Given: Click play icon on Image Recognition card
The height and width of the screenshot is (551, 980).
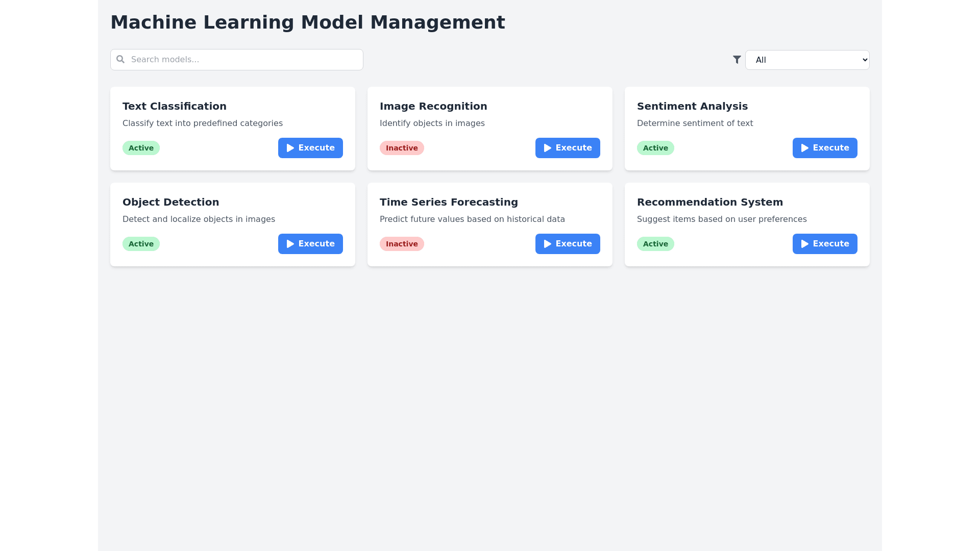Looking at the screenshot, I should tap(548, 148).
